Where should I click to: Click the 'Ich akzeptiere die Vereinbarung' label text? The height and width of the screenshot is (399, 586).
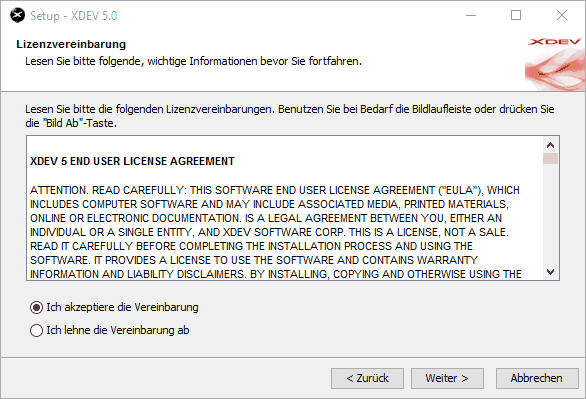point(122,307)
